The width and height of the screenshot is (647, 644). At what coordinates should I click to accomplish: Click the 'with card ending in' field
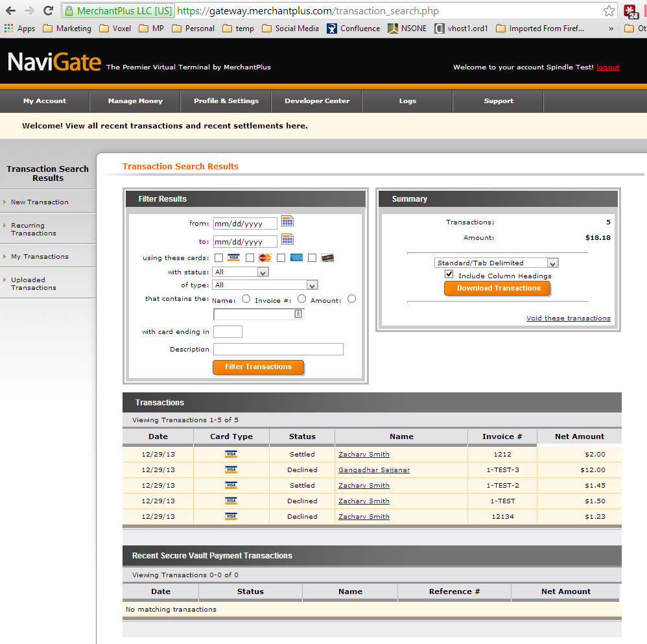click(x=228, y=331)
